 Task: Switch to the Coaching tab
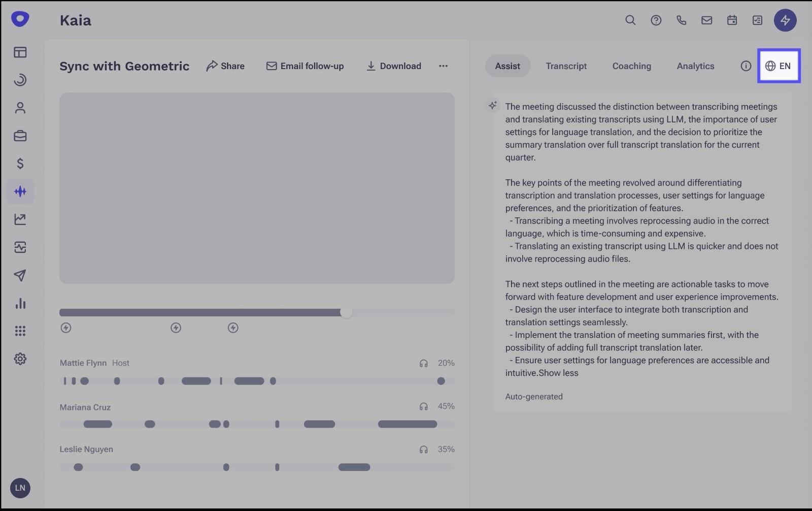point(631,66)
